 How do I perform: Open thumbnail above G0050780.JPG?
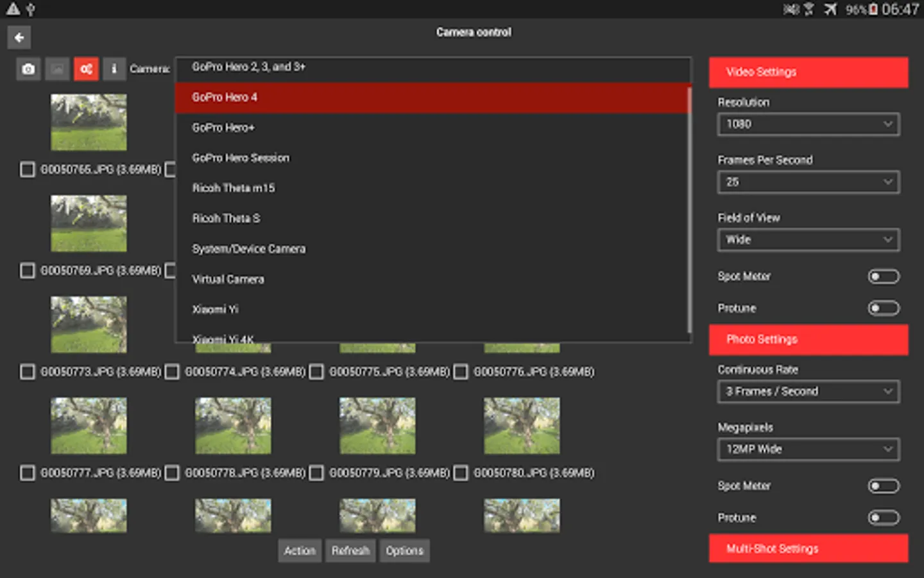[522, 426]
